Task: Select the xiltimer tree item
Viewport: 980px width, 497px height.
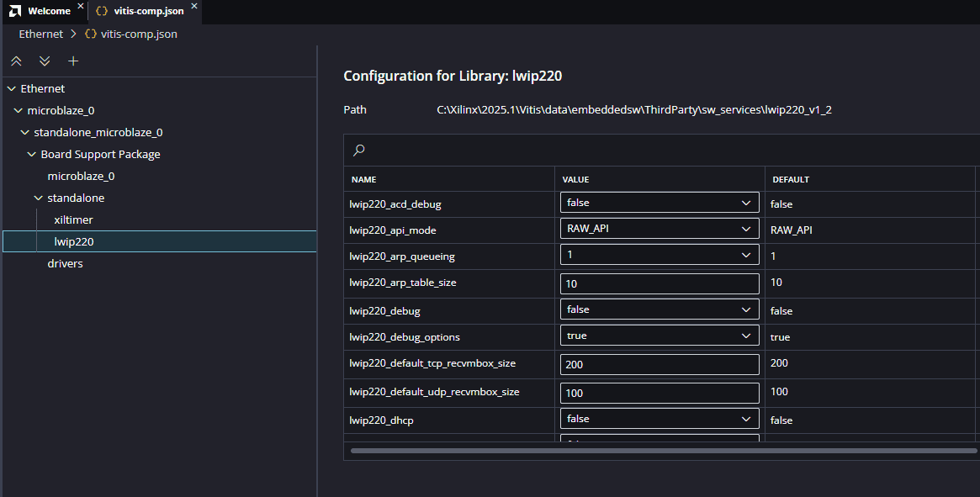Action: click(73, 219)
